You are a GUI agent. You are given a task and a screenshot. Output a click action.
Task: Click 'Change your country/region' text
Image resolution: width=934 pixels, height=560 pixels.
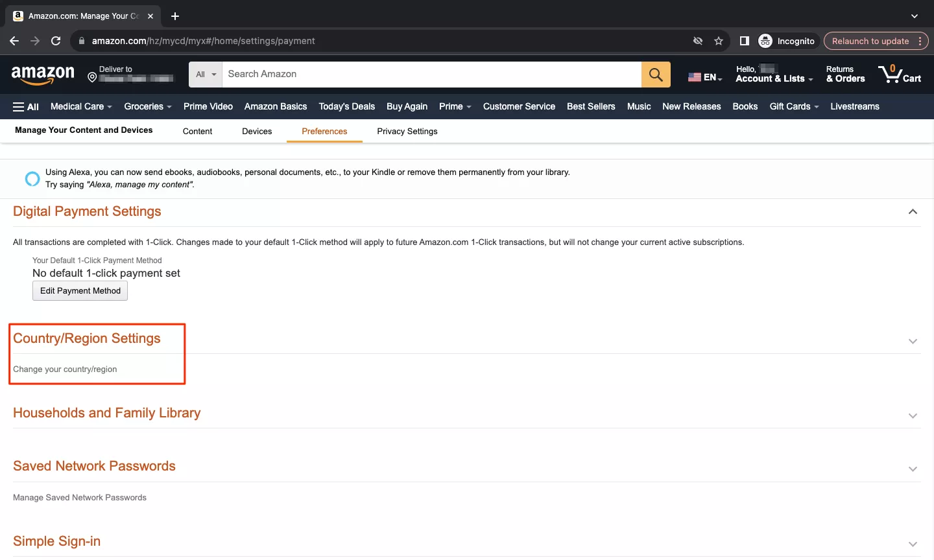(x=65, y=369)
